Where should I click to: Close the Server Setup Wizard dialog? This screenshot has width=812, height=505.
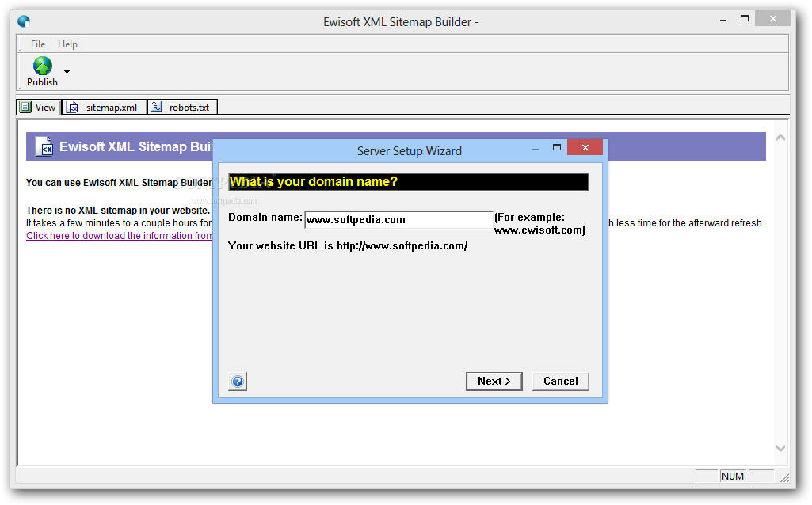click(x=585, y=147)
